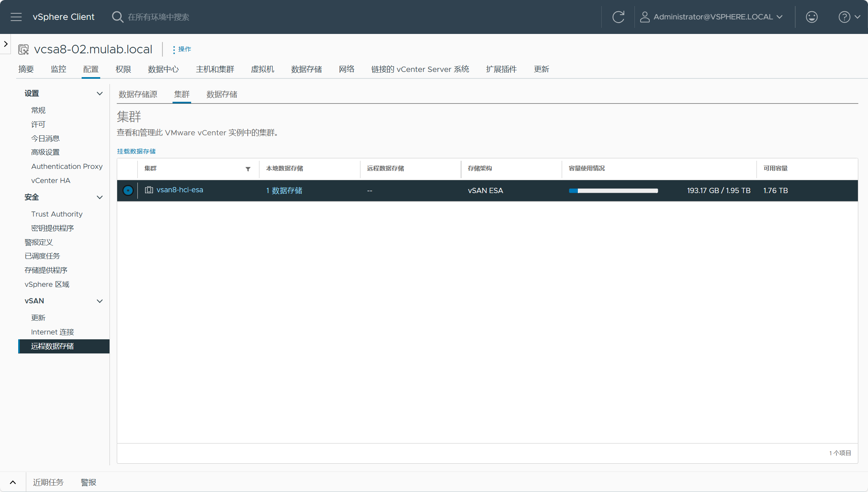Viewport: 868px width, 492px height.
Task: Open the 警报 bottom tab
Action: coord(88,482)
